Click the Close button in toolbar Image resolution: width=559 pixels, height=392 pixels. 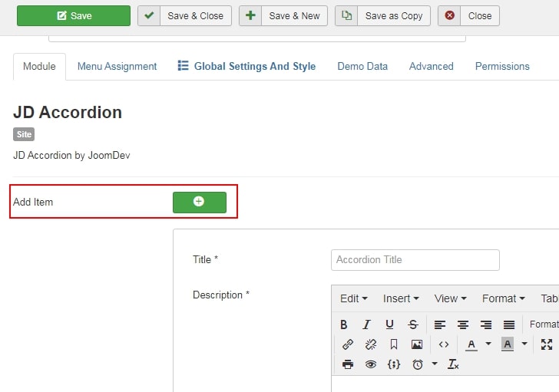click(468, 15)
